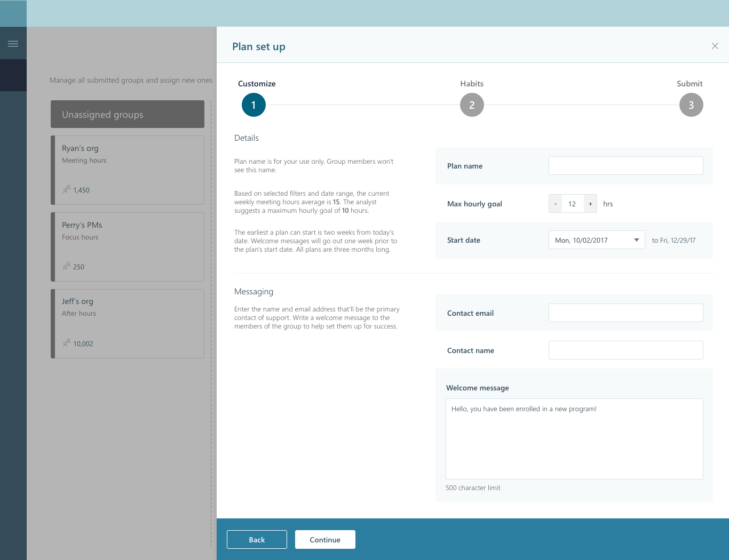
Task: Select the Customize step circle
Action: (x=253, y=105)
